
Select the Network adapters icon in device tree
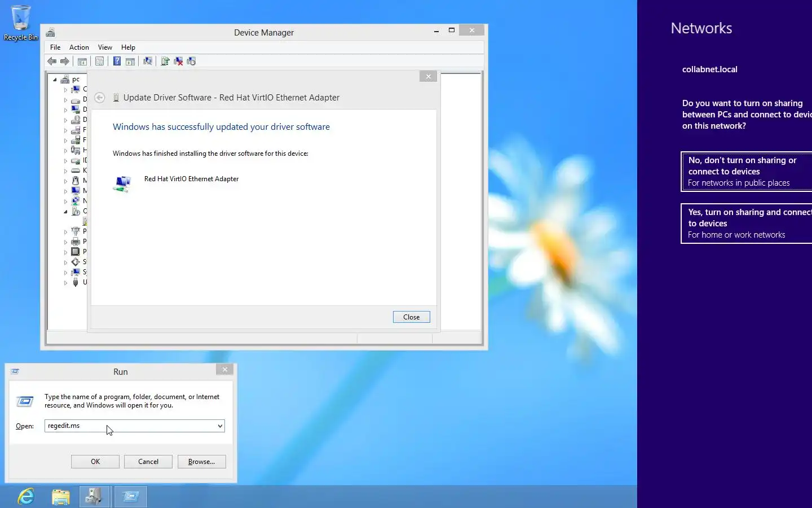point(76,201)
